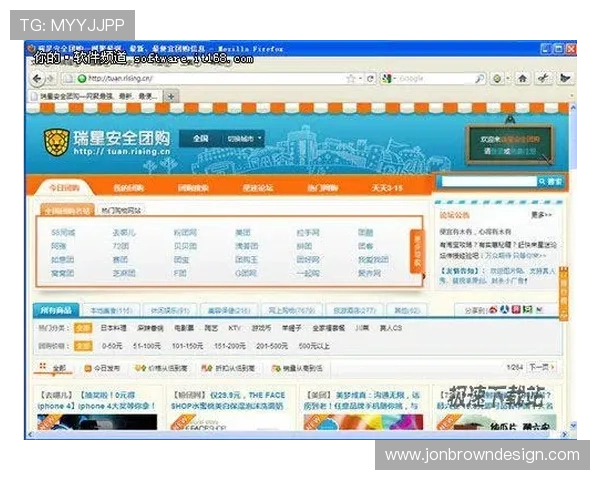The image size is (600, 480).
Task: Click the pink share icon in the share row
Action: click(x=516, y=309)
